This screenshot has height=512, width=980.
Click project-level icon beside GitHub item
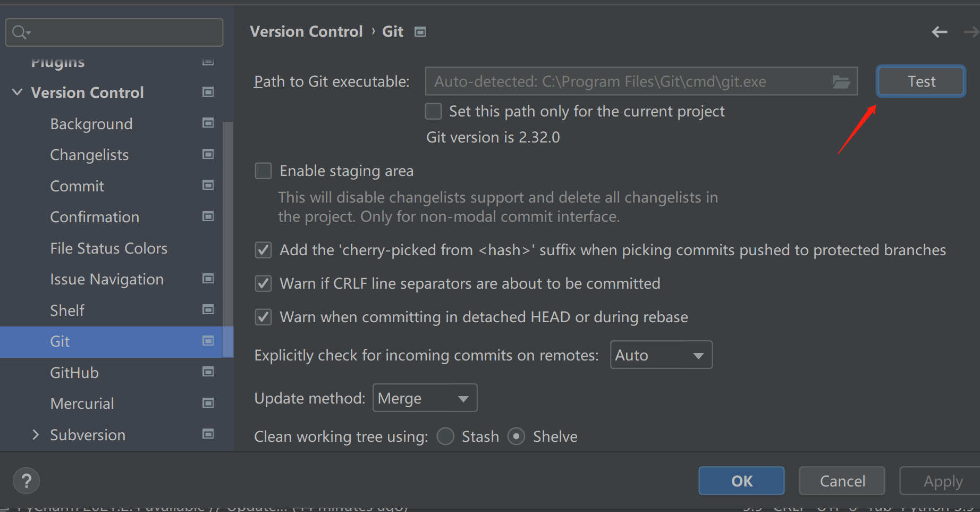(208, 372)
